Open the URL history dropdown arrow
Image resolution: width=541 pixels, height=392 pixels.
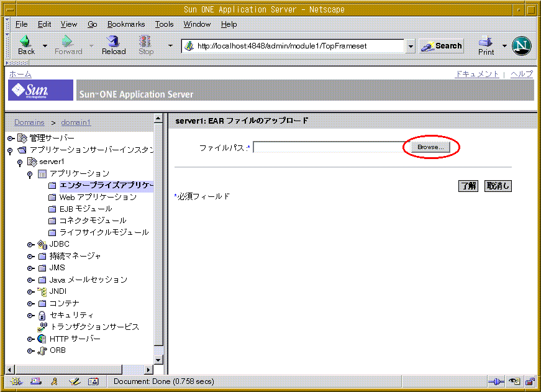[x=410, y=46]
